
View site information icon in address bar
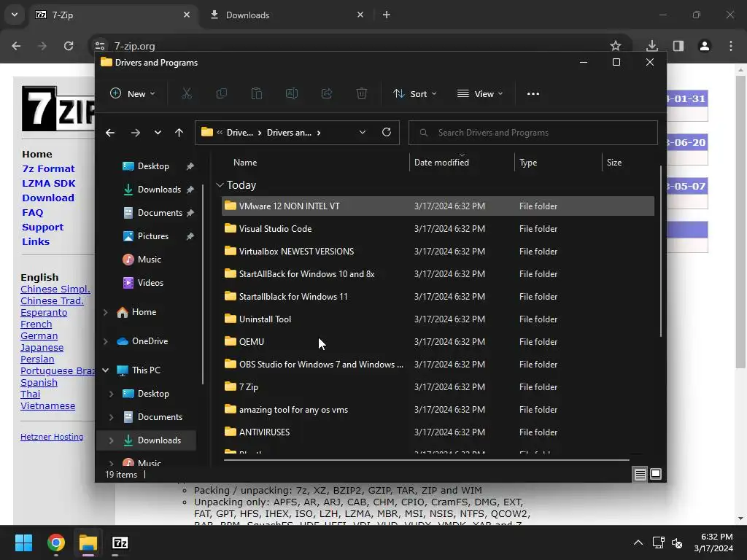pos(99,46)
